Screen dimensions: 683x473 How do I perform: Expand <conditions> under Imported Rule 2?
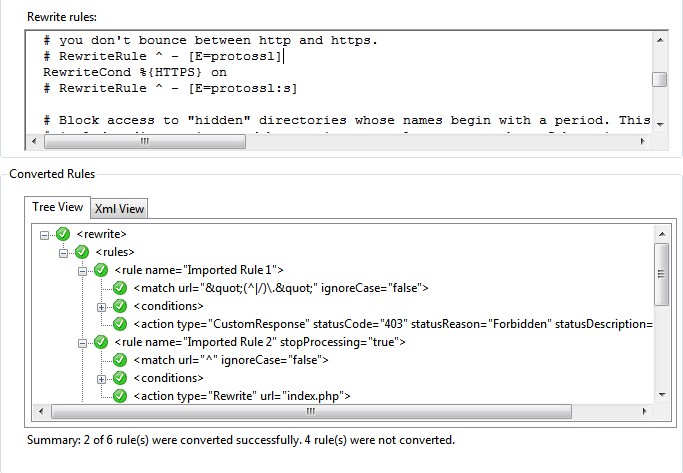point(101,378)
